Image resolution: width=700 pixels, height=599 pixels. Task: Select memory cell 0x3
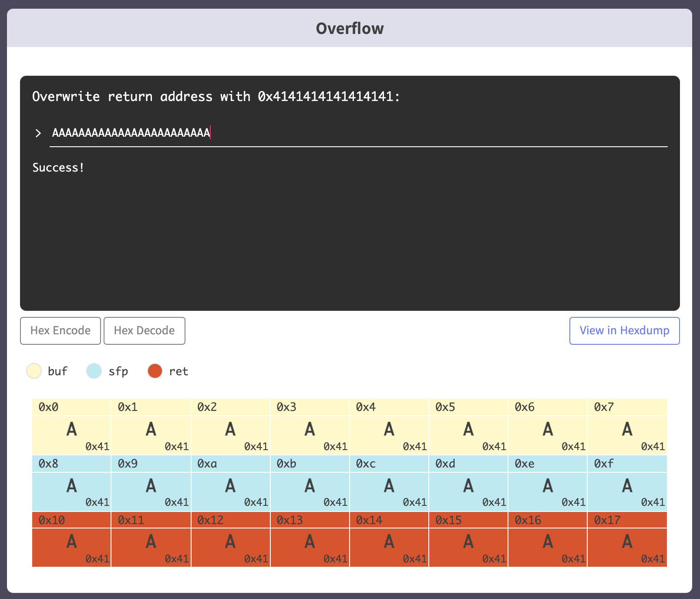click(310, 427)
